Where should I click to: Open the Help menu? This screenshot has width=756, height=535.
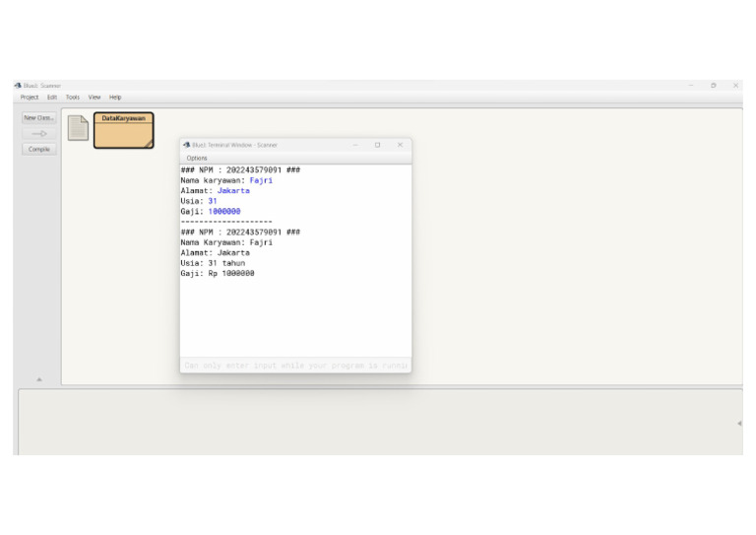point(115,98)
